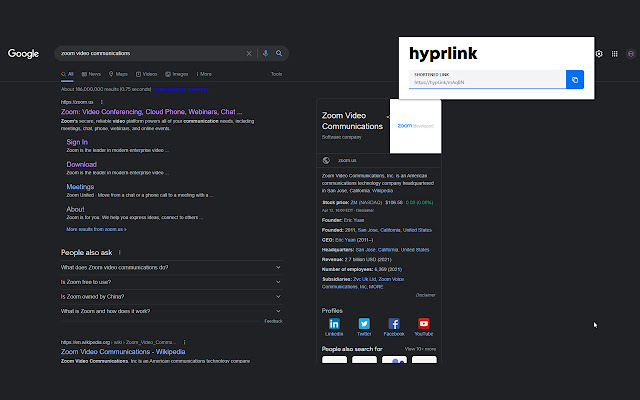Click the Zoom developer logo thumbnail
This screenshot has width=640, height=400.
pyautogui.click(x=416, y=127)
